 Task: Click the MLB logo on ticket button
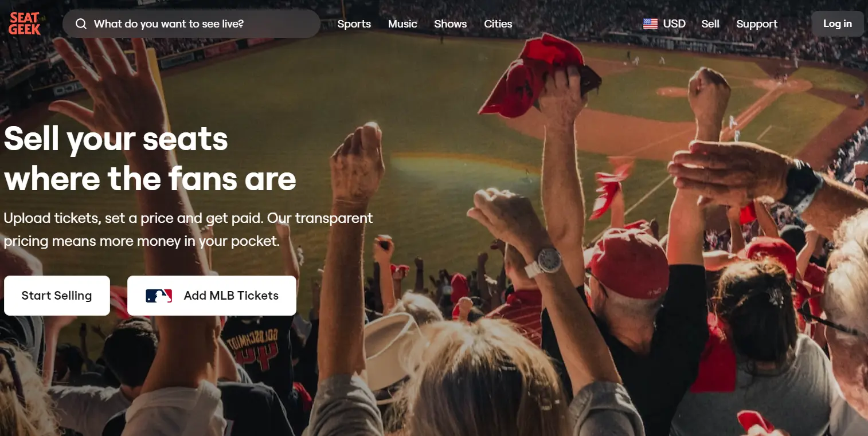[x=159, y=296]
